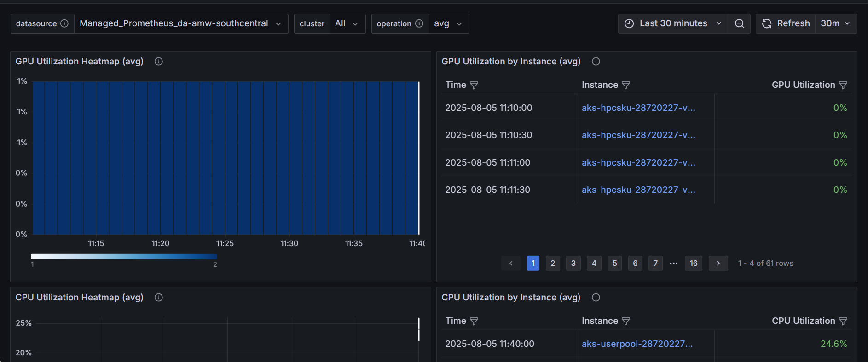This screenshot has width=868, height=362.
Task: Jump to page 16 of GPU table
Action: point(694,263)
